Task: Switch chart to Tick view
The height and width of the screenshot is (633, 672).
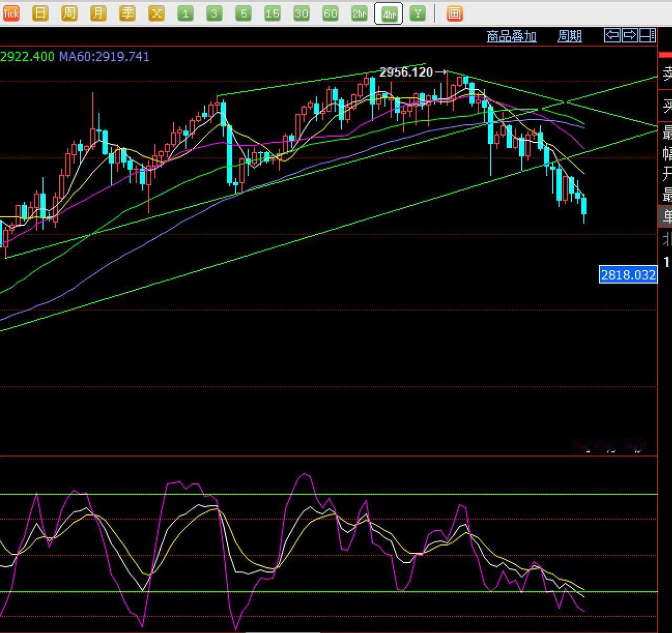Action: click(10, 14)
